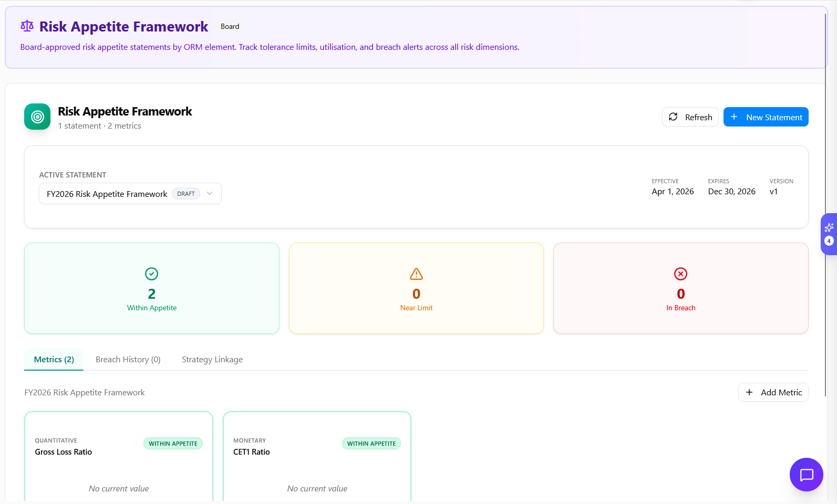Expand the active statement dropdown chevron
This screenshot has width=837, height=504.
pyautogui.click(x=210, y=194)
